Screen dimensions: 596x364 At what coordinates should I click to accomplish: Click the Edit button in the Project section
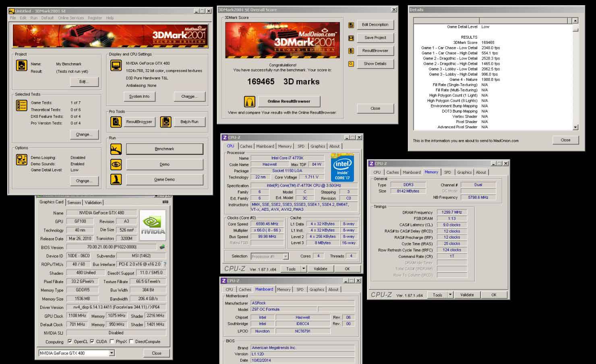[x=84, y=82]
